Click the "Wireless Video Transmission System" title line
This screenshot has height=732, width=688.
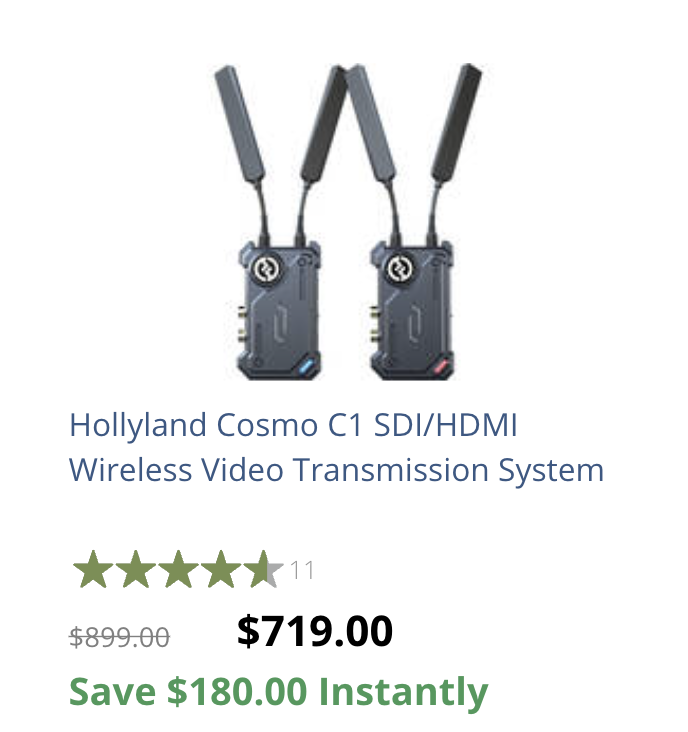(337, 470)
